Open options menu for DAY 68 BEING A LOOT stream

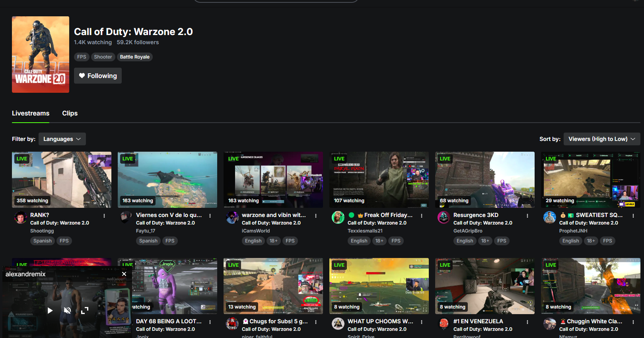tap(210, 322)
